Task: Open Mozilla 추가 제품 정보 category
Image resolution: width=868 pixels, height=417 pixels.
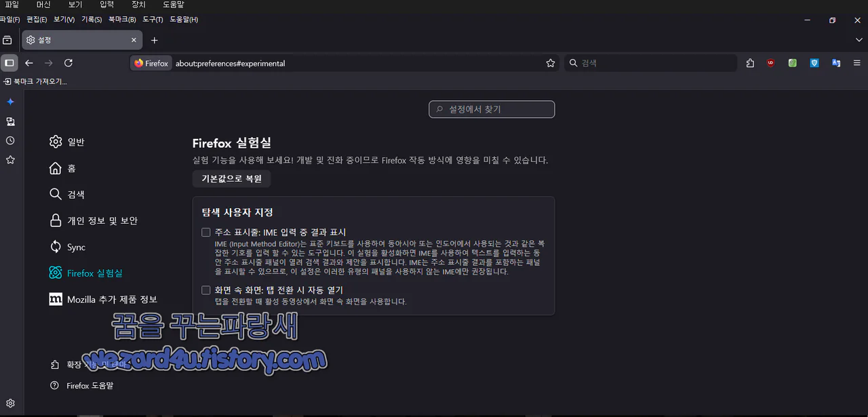Action: coord(104,299)
